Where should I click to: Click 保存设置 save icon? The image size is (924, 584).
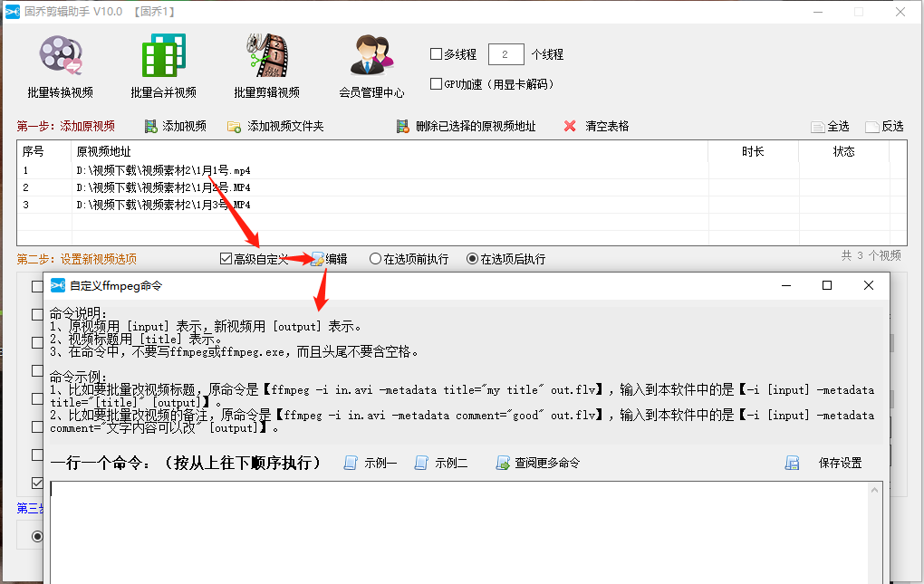[x=792, y=464]
